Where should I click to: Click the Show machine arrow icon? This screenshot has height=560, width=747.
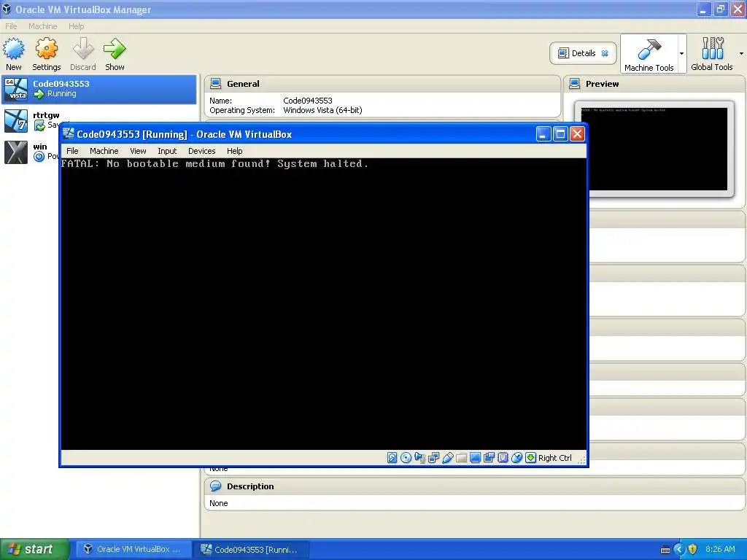(115, 49)
